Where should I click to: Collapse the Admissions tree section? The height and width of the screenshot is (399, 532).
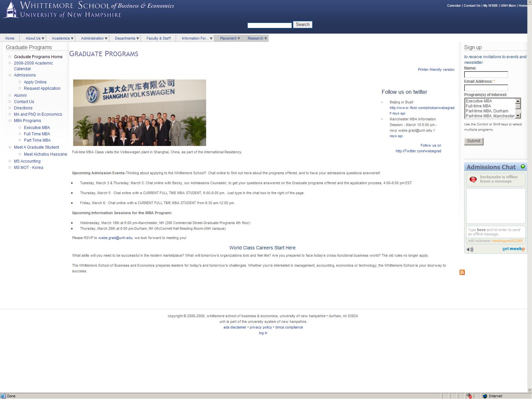(10, 75)
